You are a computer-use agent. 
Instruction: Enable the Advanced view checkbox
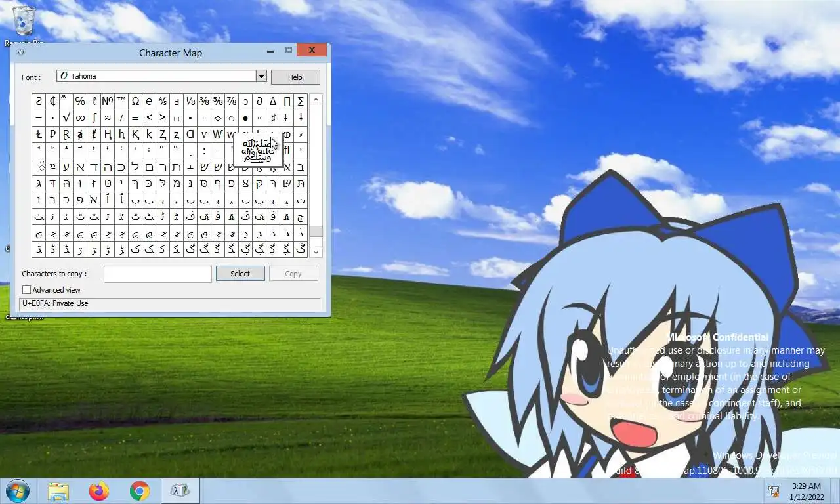[x=27, y=289]
